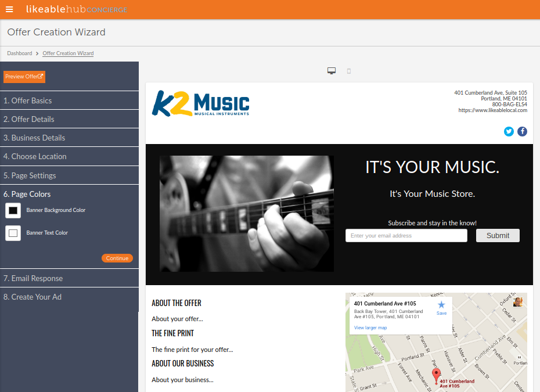Viewport: 540px width, 392px height.
Task: Switch to mobile preview icon
Action: (349, 71)
